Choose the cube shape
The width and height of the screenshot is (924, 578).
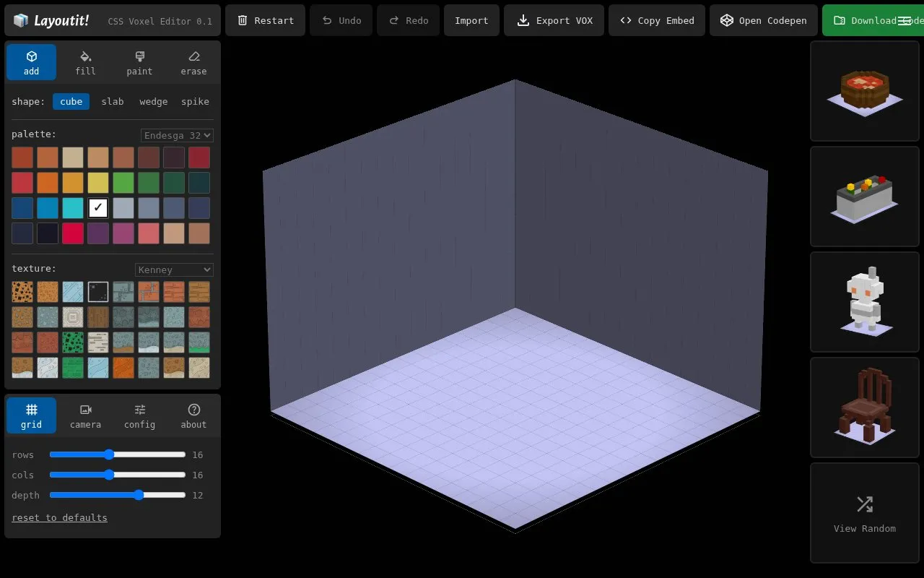[71, 101]
